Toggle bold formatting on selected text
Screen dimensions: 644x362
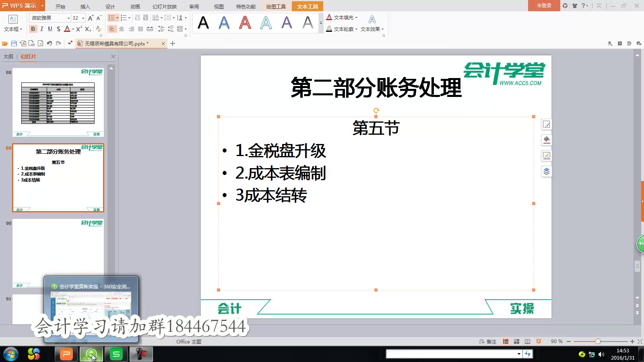click(x=33, y=29)
